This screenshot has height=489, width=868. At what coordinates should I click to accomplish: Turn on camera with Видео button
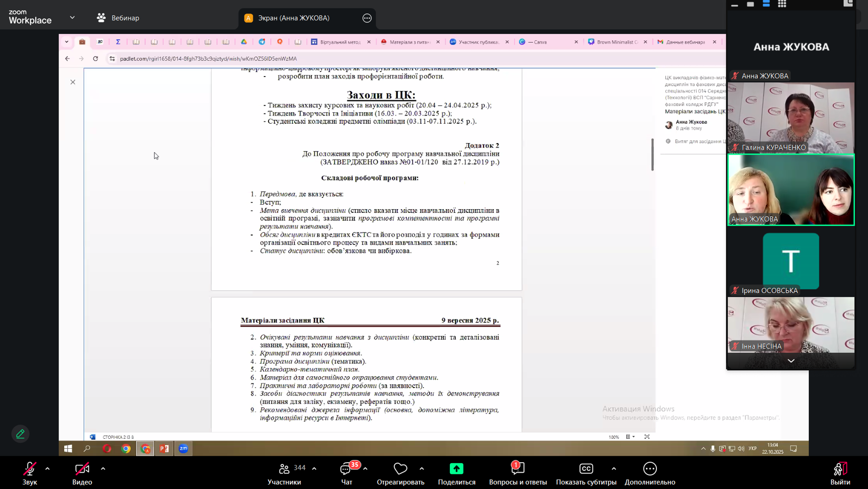coord(82,473)
